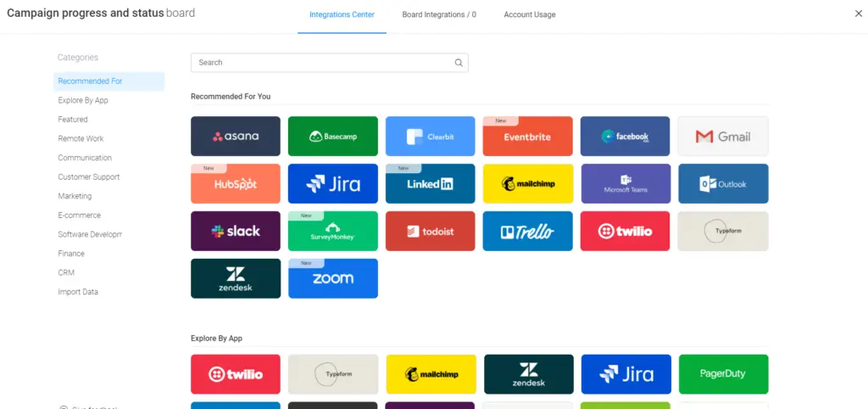Select the Import Data category
Screen dimensions: 868x409
(x=78, y=292)
